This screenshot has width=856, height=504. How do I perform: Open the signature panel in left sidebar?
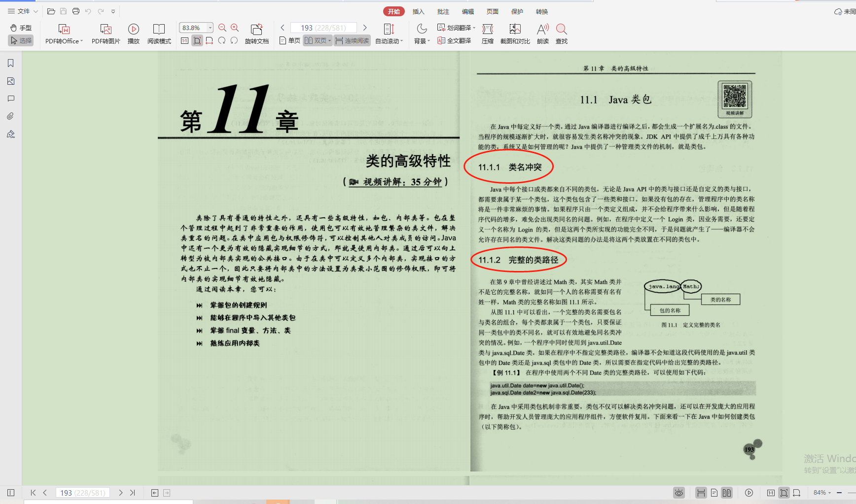11,134
